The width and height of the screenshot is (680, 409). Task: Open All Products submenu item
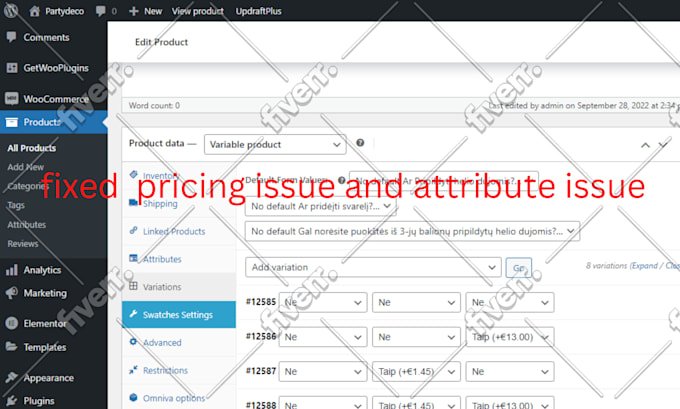click(32, 148)
